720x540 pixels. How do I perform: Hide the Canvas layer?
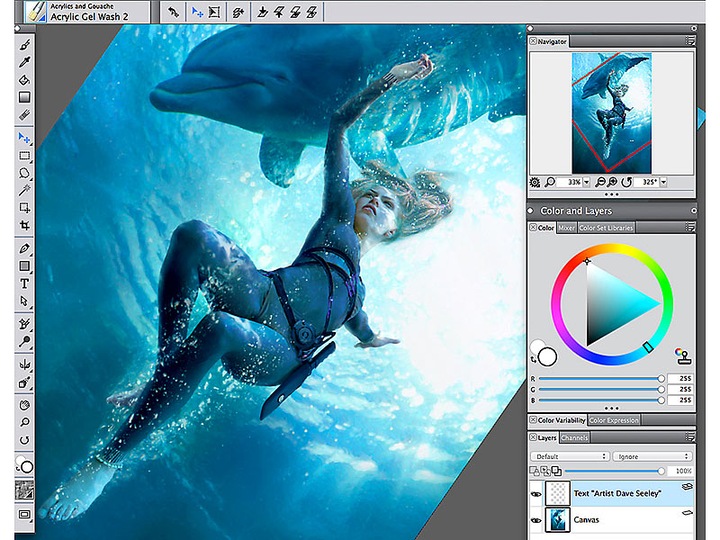(536, 520)
